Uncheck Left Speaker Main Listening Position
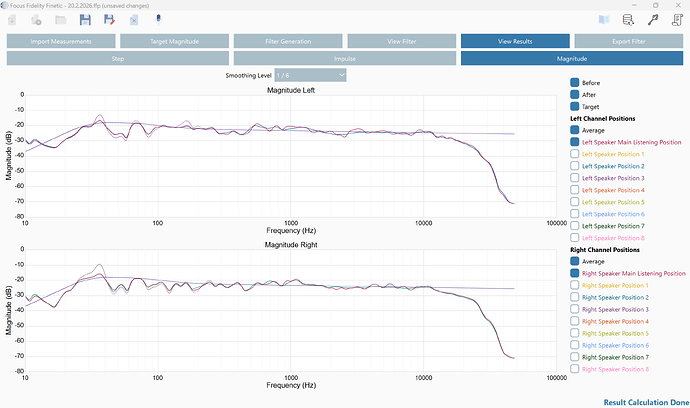The image size is (690, 408). [575, 142]
